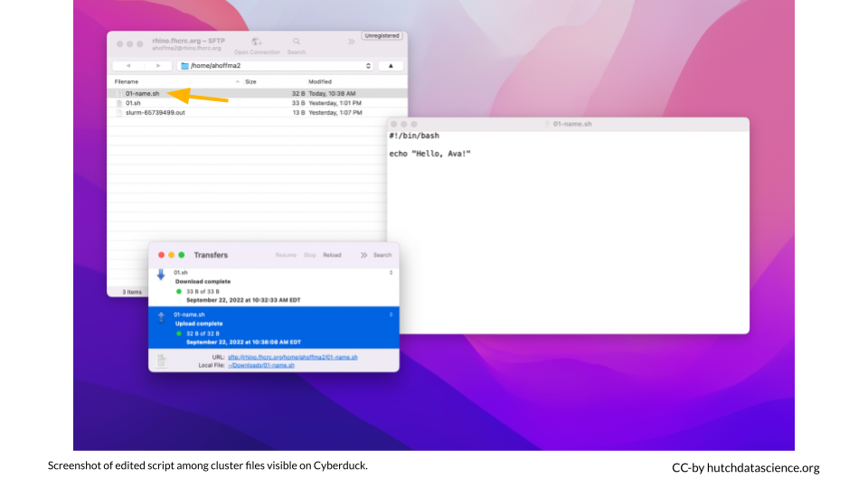Click the file icon next to 01.sh

click(x=119, y=103)
